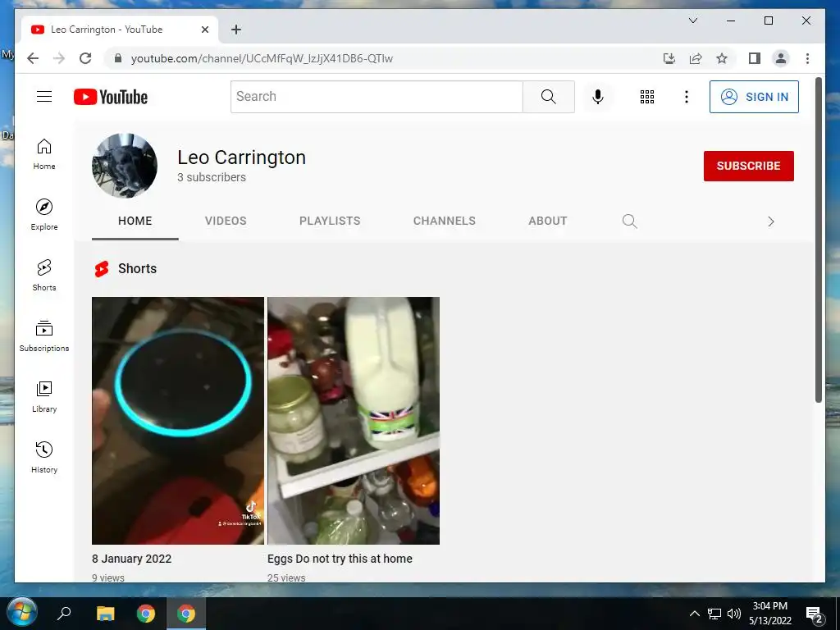The image size is (840, 630).
Task: Reload the page
Action: coord(85,58)
